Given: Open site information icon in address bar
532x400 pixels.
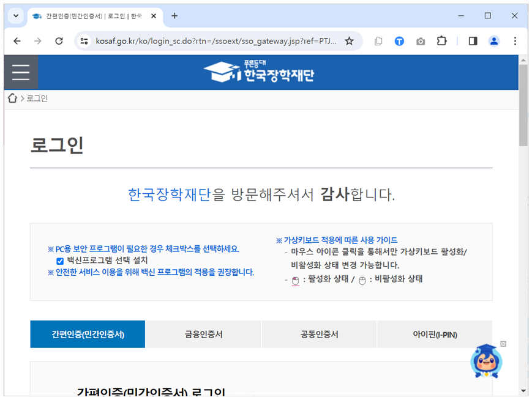Looking at the screenshot, I should click(84, 41).
